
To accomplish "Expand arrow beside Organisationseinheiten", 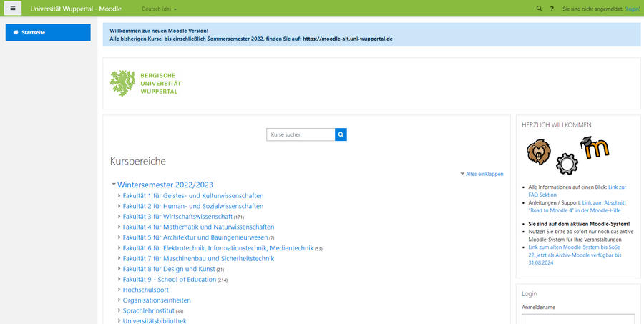I will pos(119,300).
